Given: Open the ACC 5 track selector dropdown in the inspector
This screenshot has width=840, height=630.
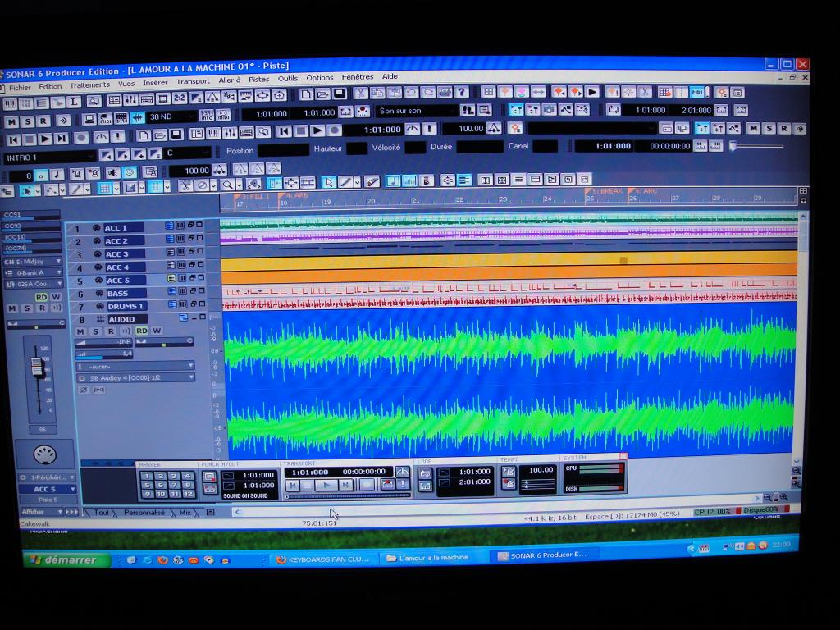Looking at the screenshot, I should pos(48,489).
